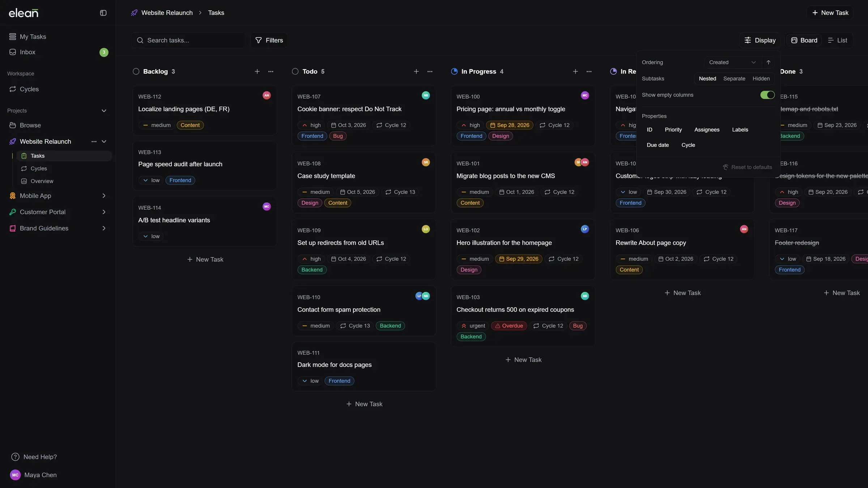Viewport: 868px width, 488px height.
Task: Collapse the sidebar with the panel icon
Action: [103, 13]
